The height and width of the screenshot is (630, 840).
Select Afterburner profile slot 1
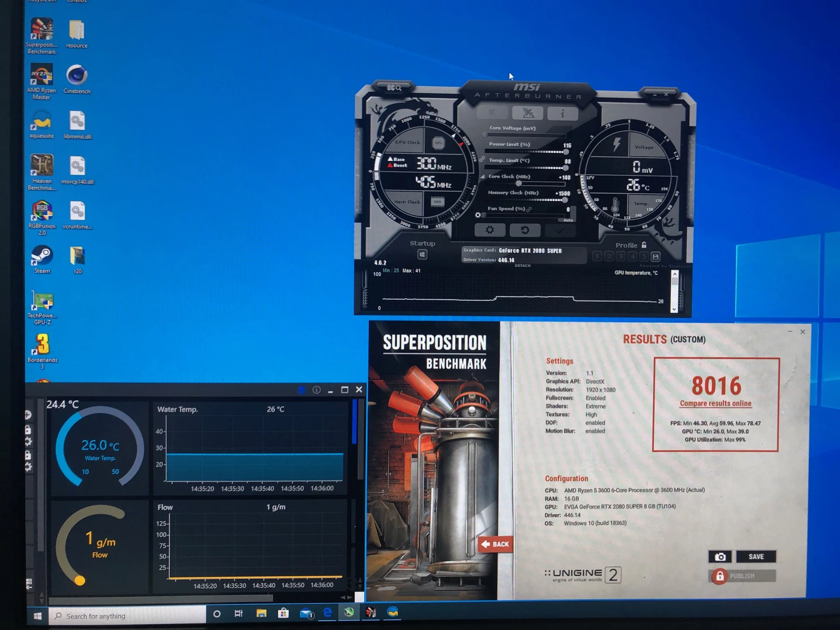(597, 256)
